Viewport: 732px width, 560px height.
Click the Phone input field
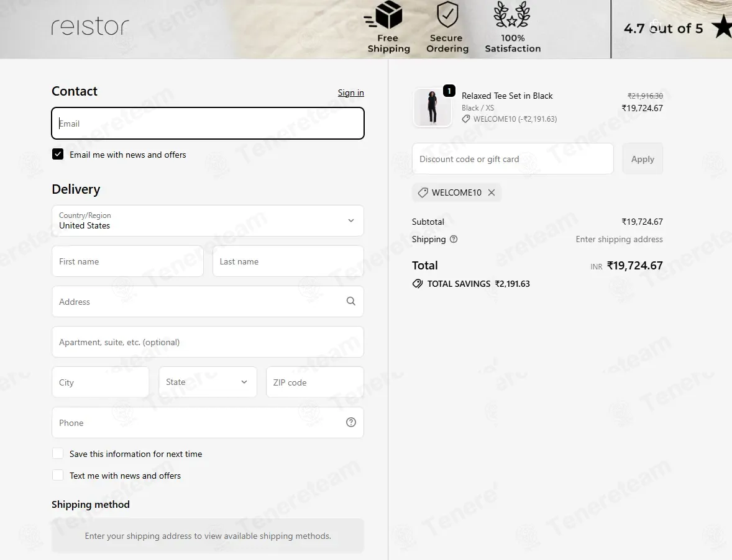pos(208,422)
